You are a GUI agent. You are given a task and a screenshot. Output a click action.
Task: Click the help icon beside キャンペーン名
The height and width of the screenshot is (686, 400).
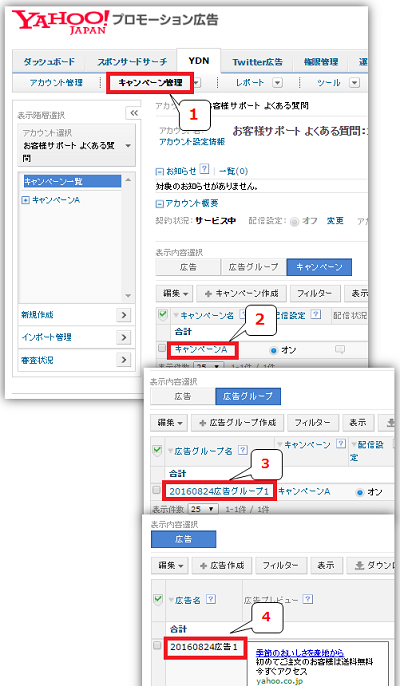(x=242, y=315)
